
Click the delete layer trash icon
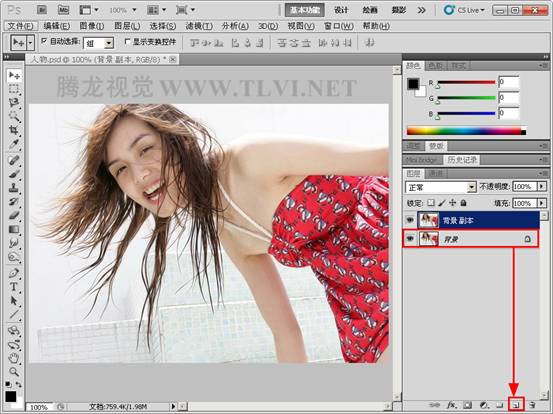[532, 405]
